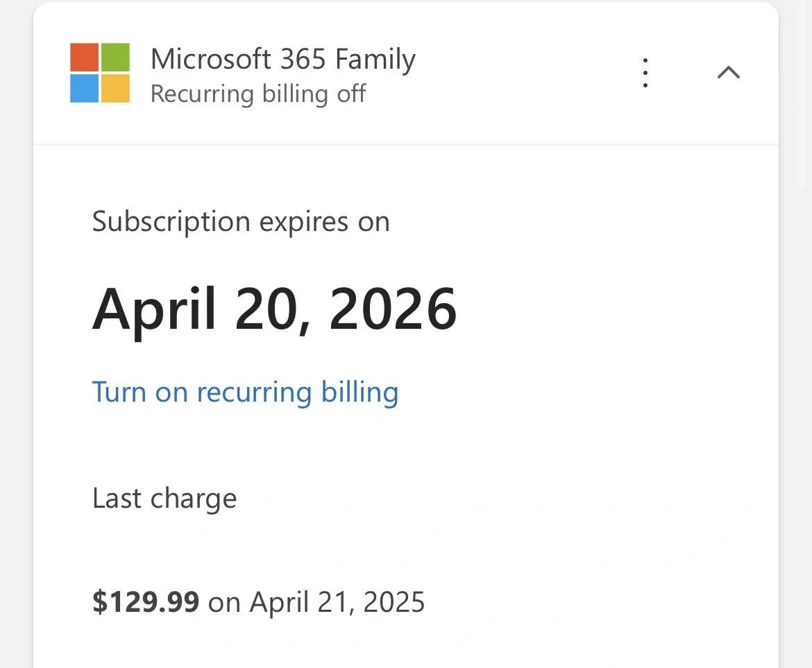Click the word "April" in expiration heading
The height and width of the screenshot is (668, 812).
(x=155, y=309)
